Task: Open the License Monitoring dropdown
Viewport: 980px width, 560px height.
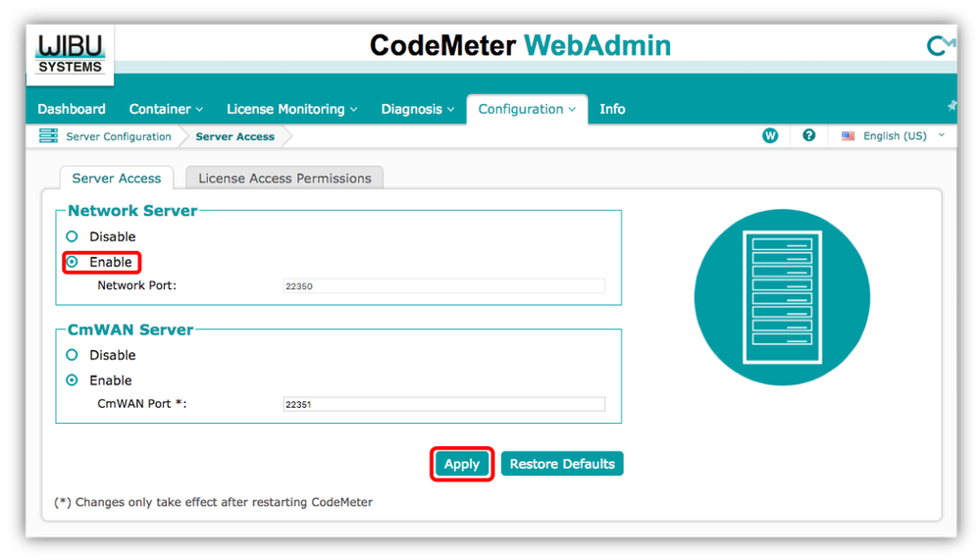Action: (292, 109)
